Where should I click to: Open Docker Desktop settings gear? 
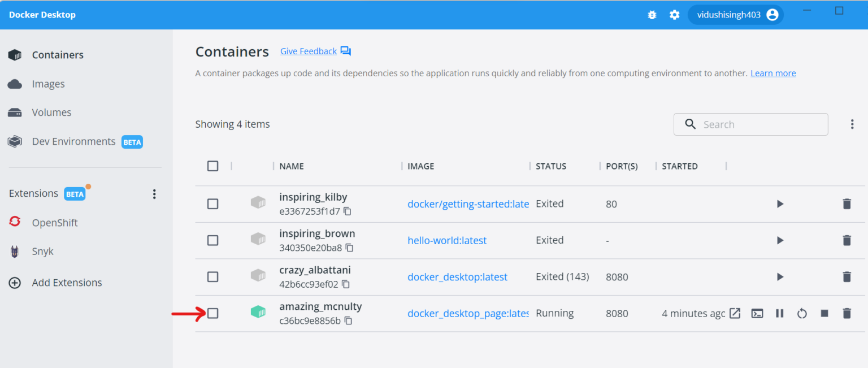(674, 15)
